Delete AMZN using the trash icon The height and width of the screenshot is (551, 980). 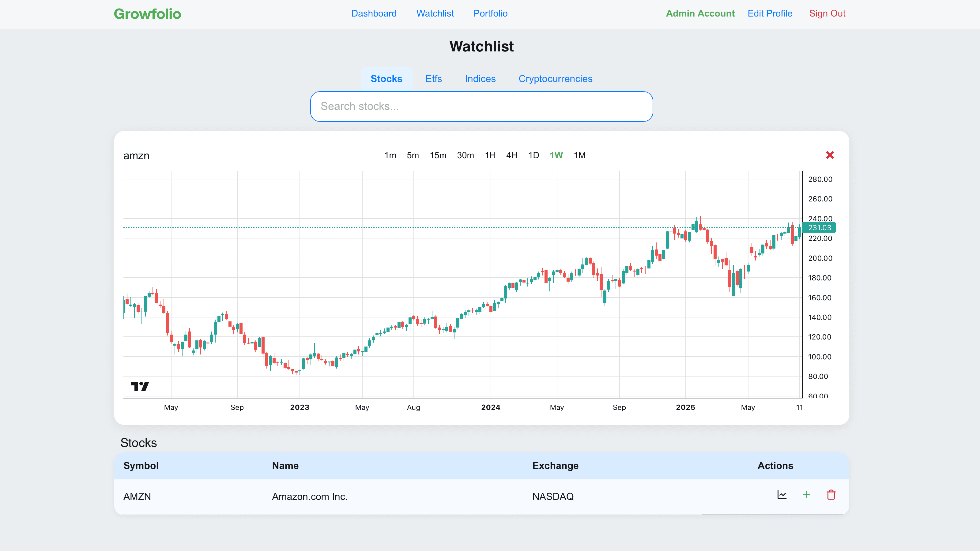pyautogui.click(x=831, y=495)
